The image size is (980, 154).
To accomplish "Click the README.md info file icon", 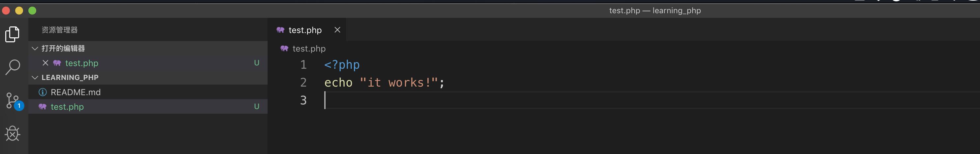I will click(43, 92).
